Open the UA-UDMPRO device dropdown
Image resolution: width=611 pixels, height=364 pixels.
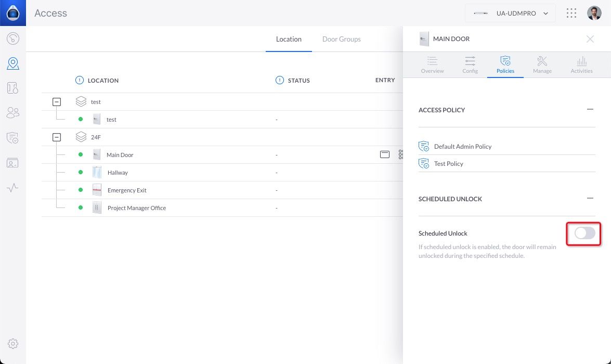[x=510, y=14]
